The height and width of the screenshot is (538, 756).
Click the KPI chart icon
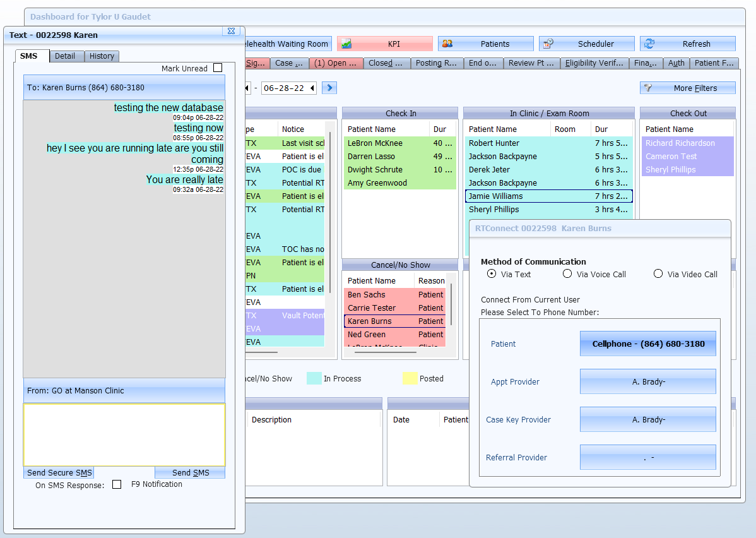346,44
